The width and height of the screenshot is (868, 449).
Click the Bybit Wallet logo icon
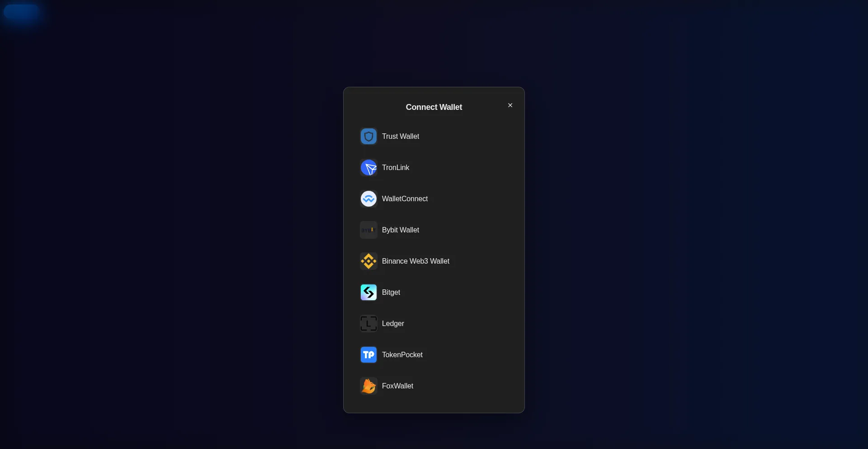point(368,230)
